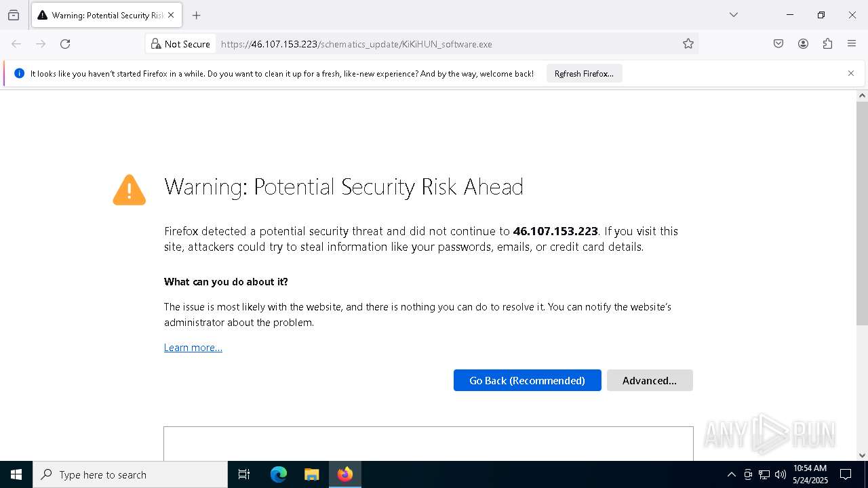Bookmark this page with the star icon

pos(688,44)
